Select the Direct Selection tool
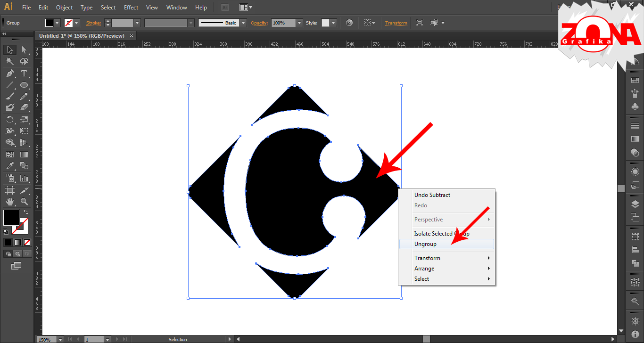Screen dimensions: 644x343 [24, 49]
